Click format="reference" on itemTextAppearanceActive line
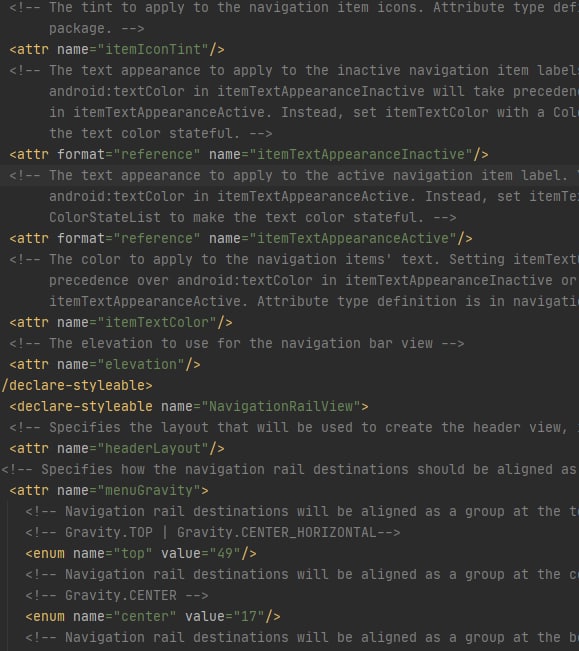579x651 pixels. click(129, 238)
